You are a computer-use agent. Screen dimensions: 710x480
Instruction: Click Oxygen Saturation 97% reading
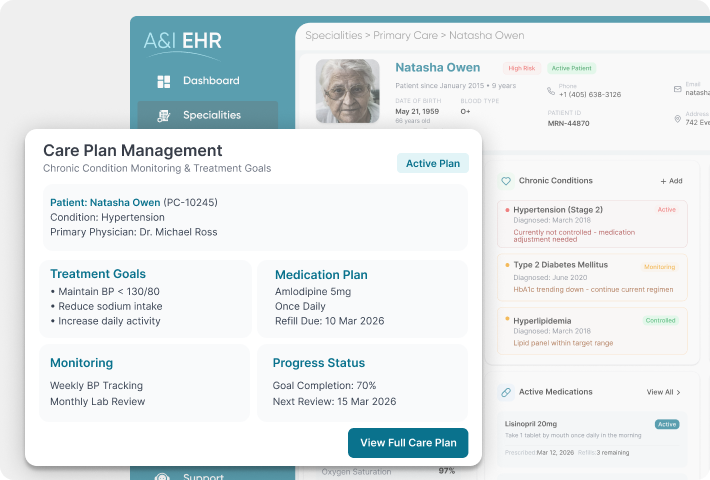pyautogui.click(x=388, y=471)
